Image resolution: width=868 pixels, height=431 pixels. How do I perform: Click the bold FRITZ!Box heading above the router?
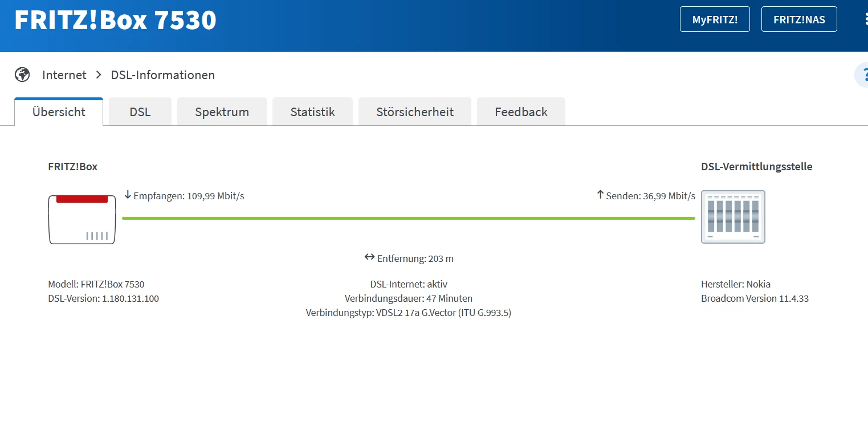[x=73, y=167]
